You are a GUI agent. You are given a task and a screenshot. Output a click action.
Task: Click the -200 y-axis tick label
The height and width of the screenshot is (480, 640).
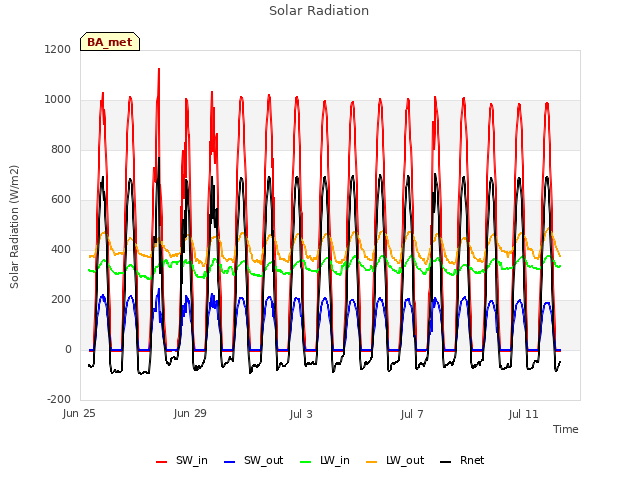coord(59,399)
